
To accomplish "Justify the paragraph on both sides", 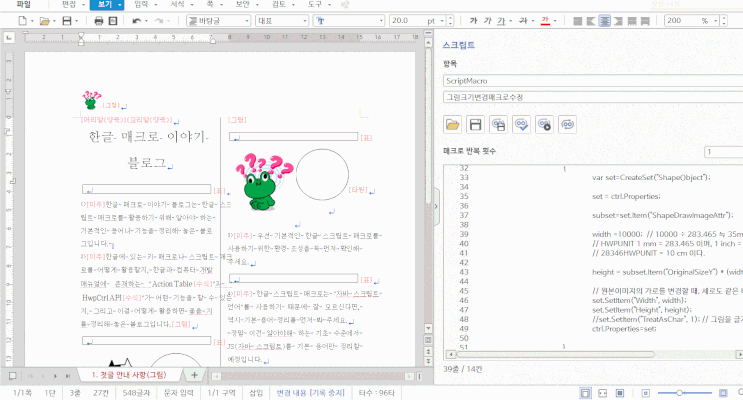I will pos(578,21).
